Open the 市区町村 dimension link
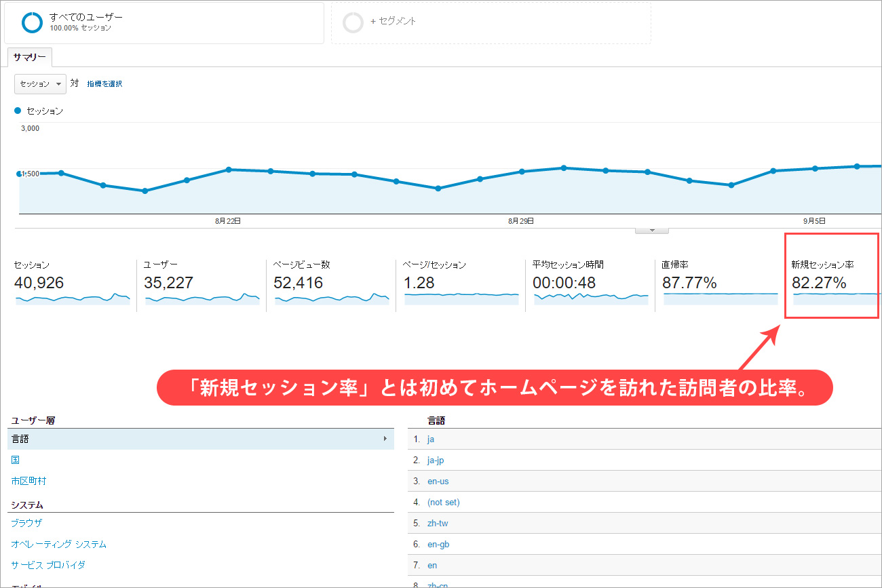 [28, 481]
